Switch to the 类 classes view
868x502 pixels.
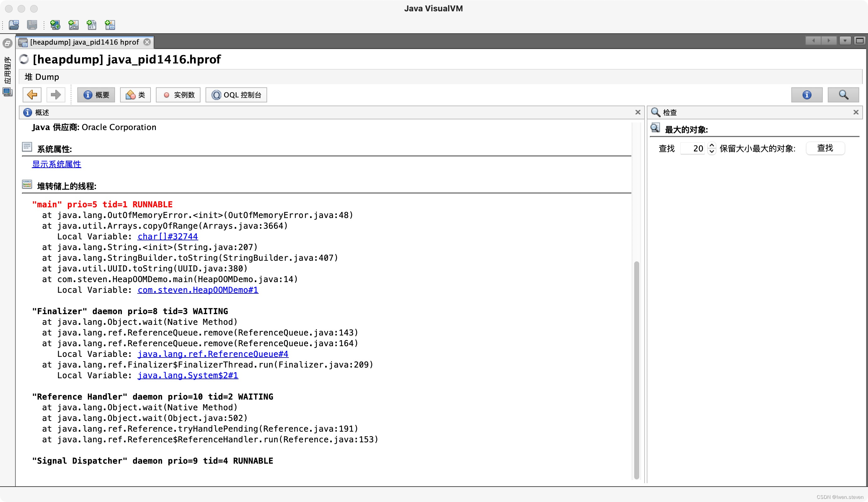135,95
